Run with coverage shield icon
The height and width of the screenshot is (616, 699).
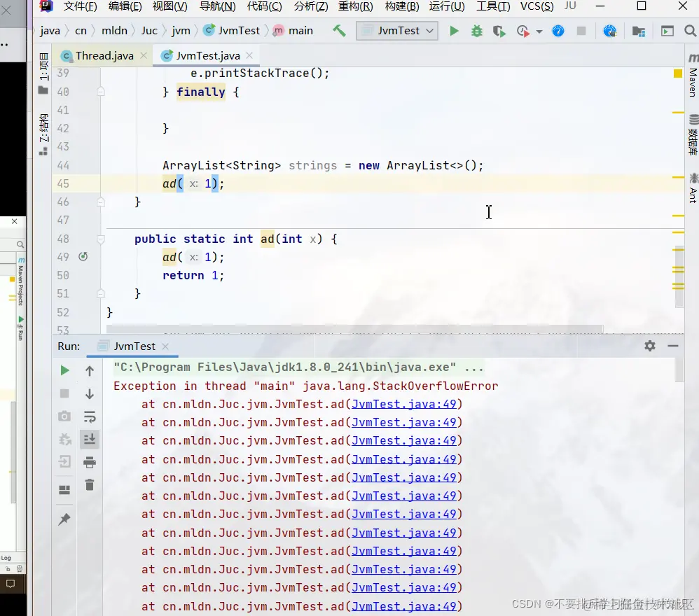[499, 31]
